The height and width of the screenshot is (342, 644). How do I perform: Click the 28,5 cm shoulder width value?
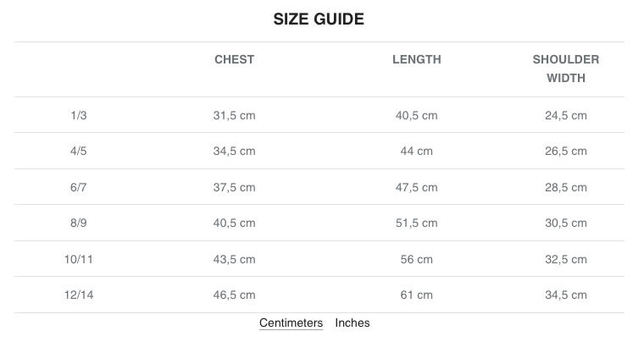pyautogui.click(x=565, y=187)
